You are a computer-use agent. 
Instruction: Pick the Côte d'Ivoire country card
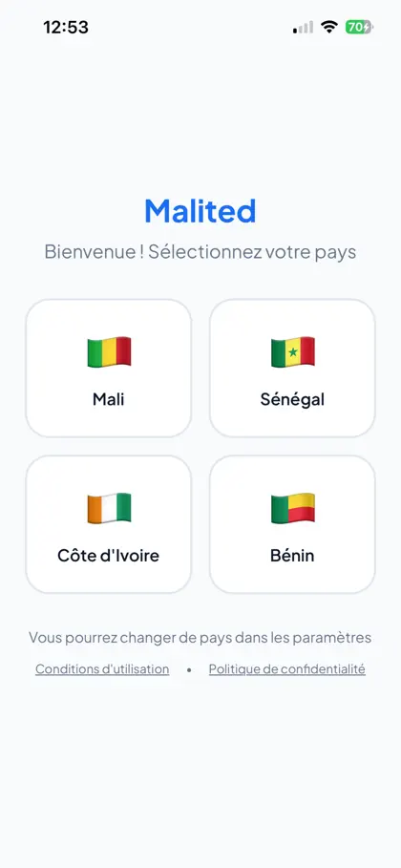109,524
